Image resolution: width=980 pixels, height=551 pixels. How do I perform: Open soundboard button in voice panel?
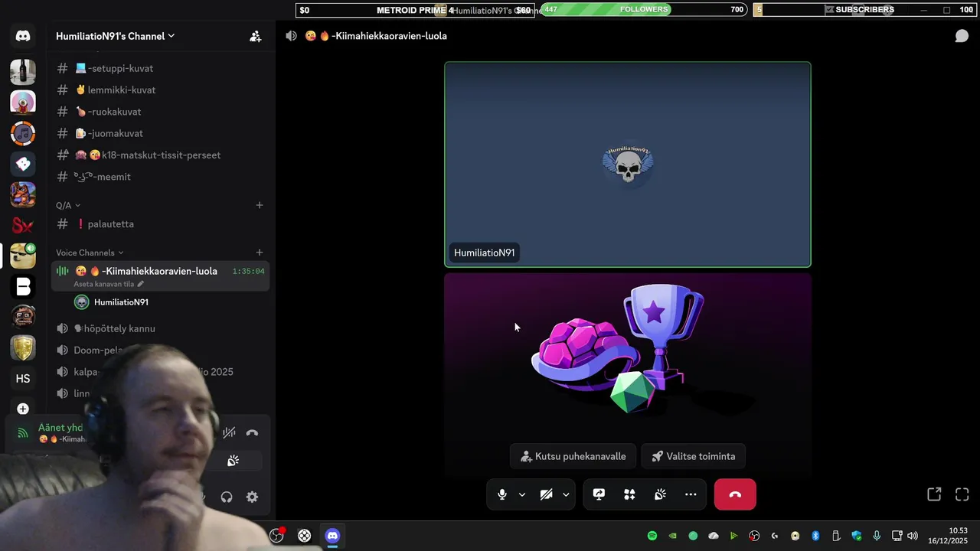coord(233,461)
